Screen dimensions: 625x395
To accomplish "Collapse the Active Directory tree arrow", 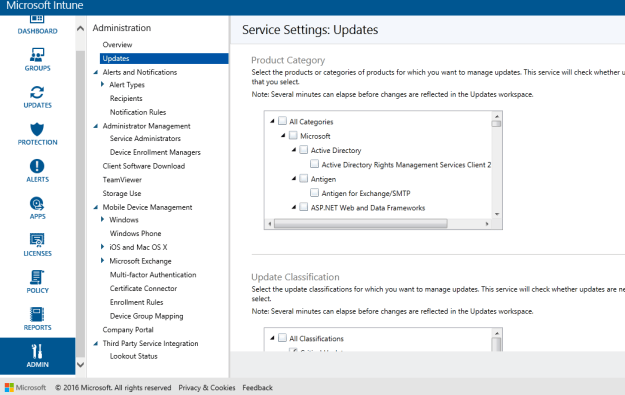I will coord(294,150).
